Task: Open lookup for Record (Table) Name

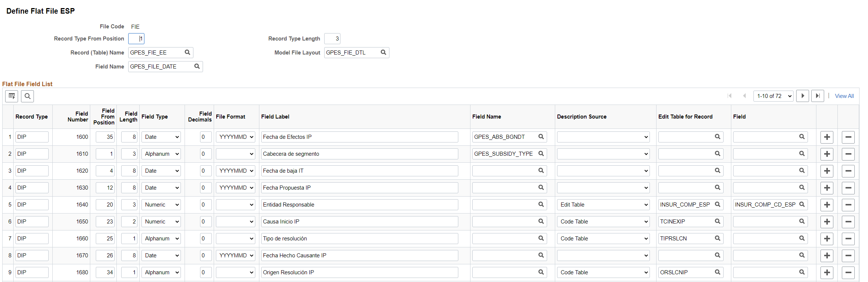Action: [187, 52]
